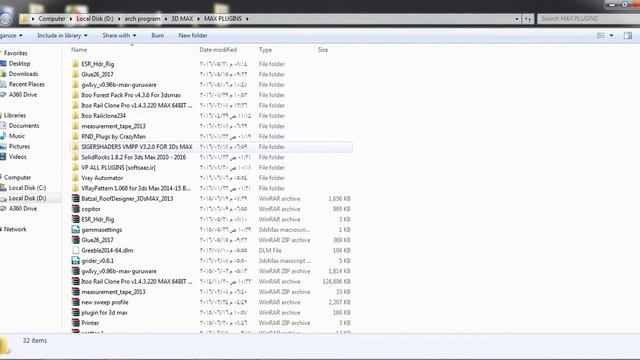This screenshot has height=360, width=640.
Task: Expand arrow after arch program breadcrumb
Action: coord(166,19)
